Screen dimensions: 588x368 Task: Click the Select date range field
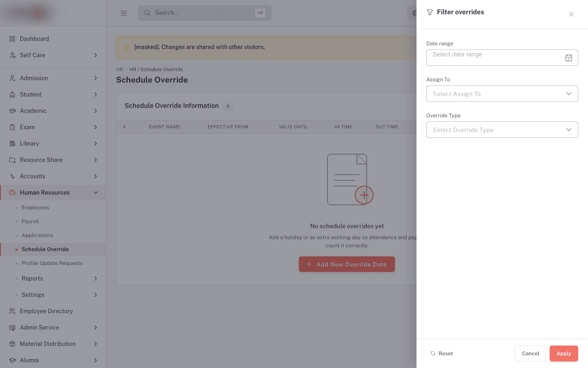[x=502, y=58]
